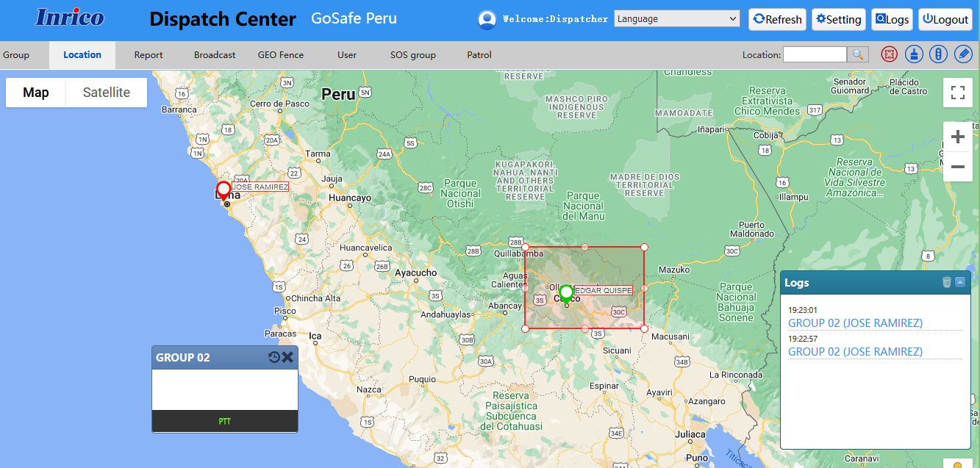Viewport: 980px width, 468px height.
Task: Click the red rectangle selection tool icon
Action: (890, 54)
